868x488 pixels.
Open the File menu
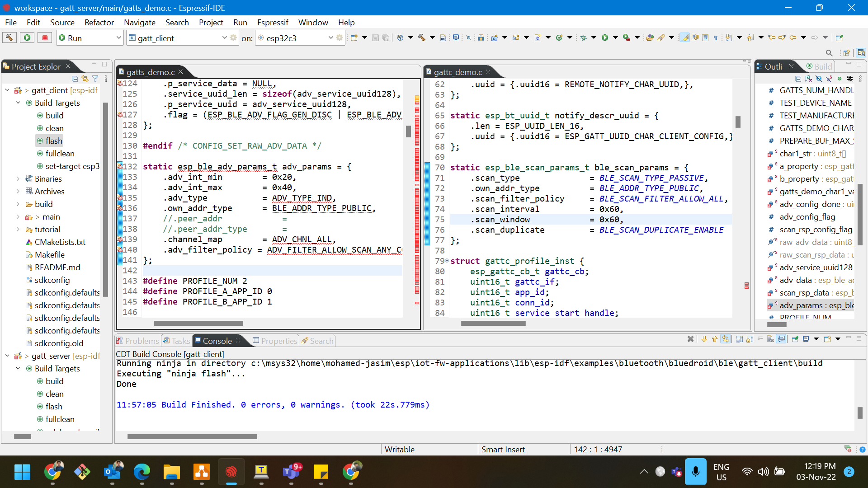coord(11,23)
